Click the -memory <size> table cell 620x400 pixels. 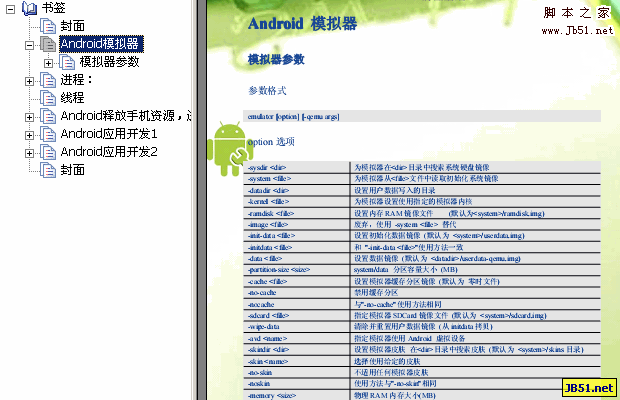297,395
